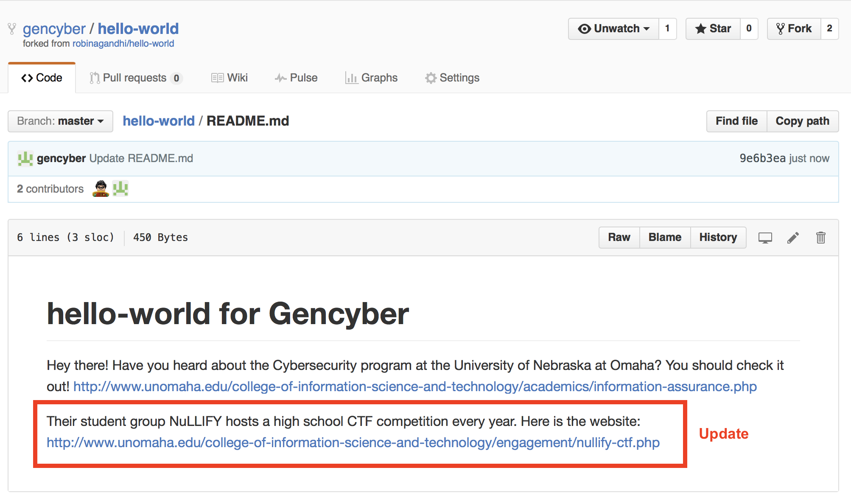
Task: Delete this file with the trash can icon
Action: (x=821, y=238)
